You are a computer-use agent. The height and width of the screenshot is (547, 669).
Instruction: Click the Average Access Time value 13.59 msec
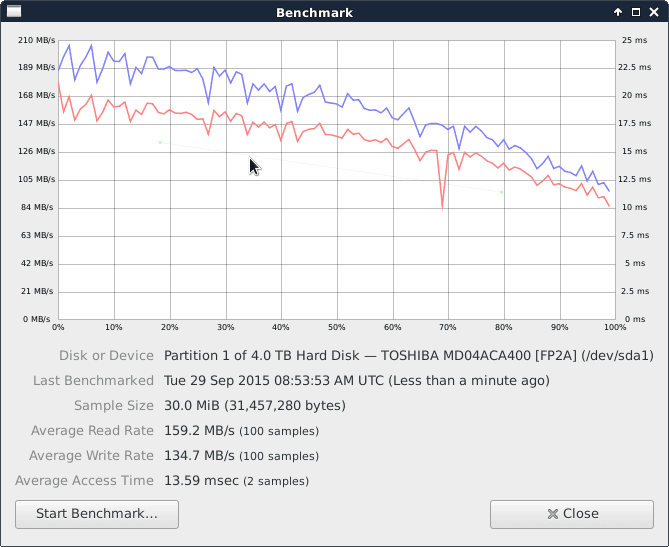click(201, 480)
